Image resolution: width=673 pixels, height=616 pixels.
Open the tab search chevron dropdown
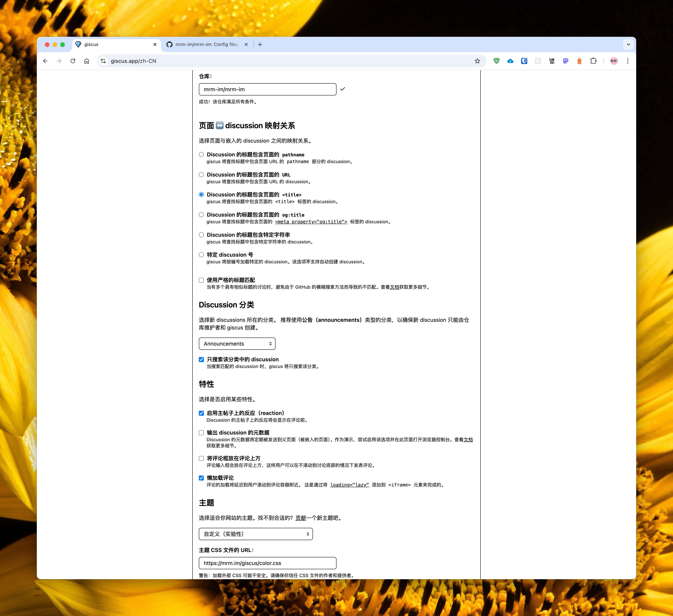(x=628, y=44)
